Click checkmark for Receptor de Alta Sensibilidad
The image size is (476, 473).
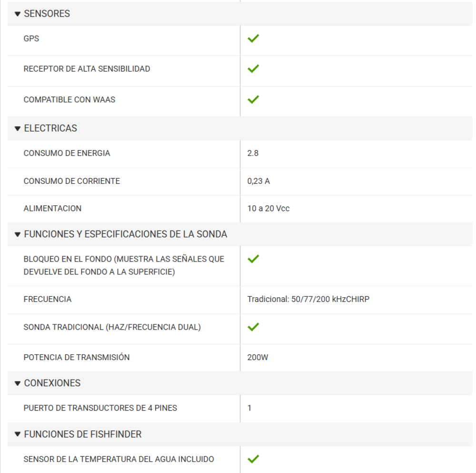(x=253, y=69)
